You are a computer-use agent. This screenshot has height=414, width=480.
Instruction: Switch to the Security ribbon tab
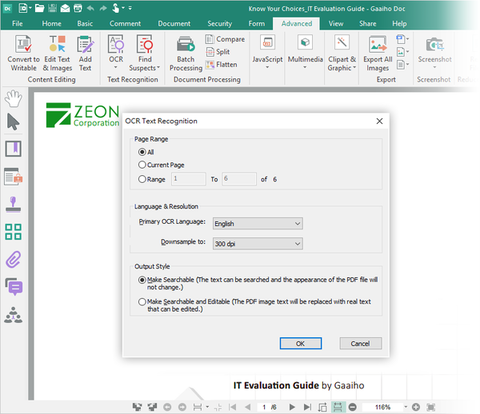coord(220,24)
